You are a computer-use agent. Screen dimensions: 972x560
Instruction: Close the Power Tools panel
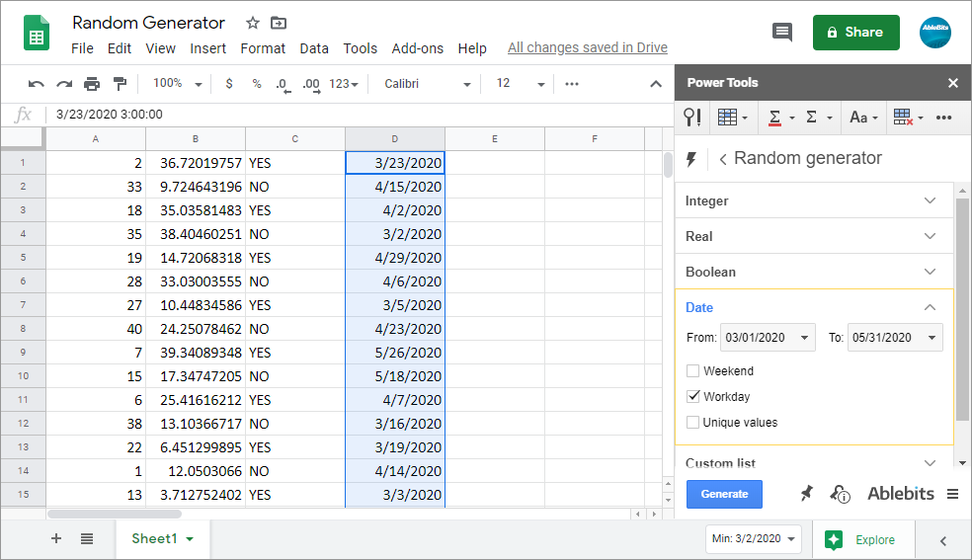click(953, 83)
